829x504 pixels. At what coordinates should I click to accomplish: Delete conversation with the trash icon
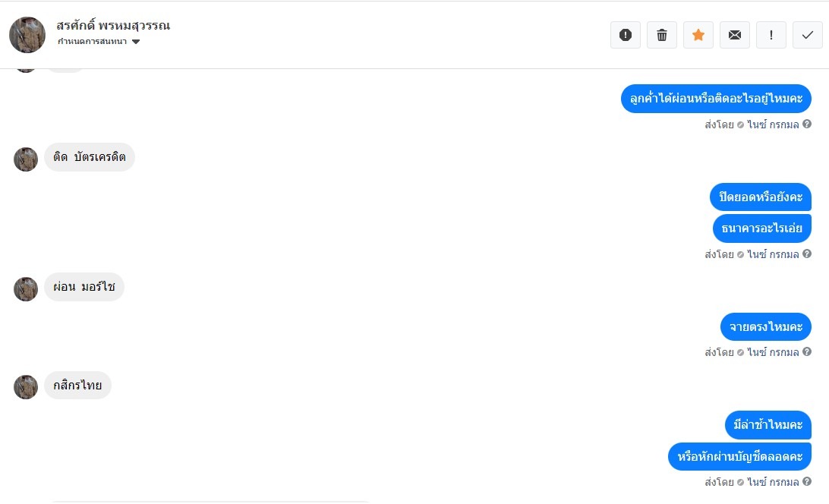coord(662,35)
